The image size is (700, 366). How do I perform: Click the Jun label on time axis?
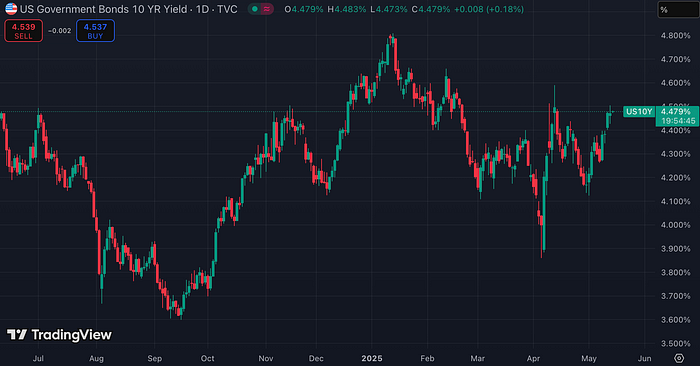[645, 358]
